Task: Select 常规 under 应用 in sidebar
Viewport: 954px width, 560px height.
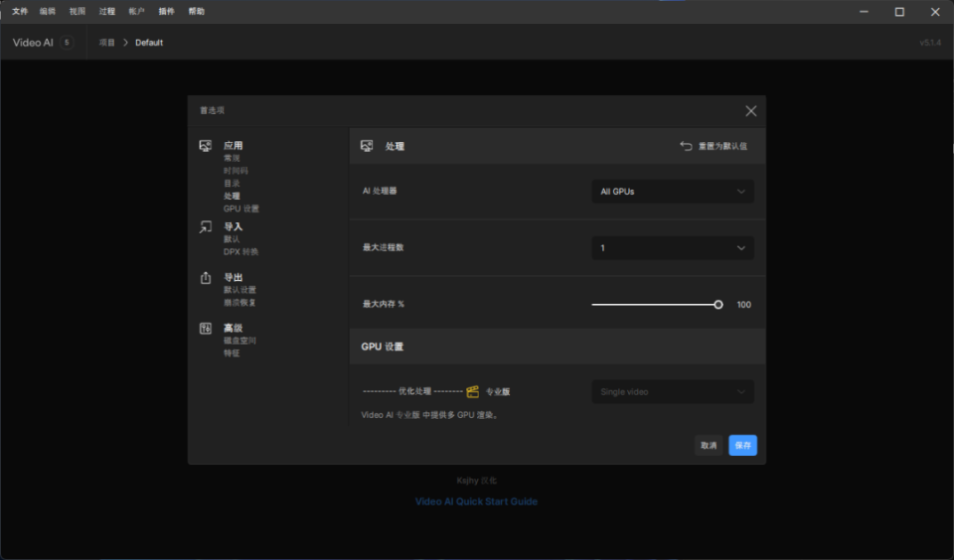Action: tap(232, 158)
